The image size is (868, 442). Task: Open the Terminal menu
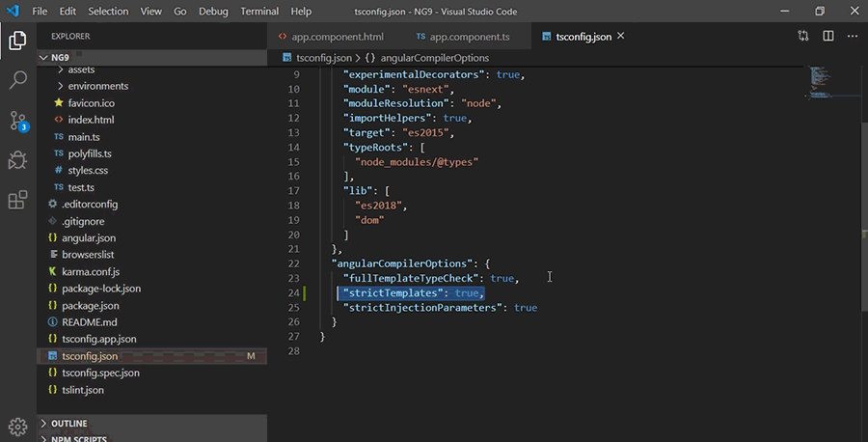pyautogui.click(x=258, y=12)
